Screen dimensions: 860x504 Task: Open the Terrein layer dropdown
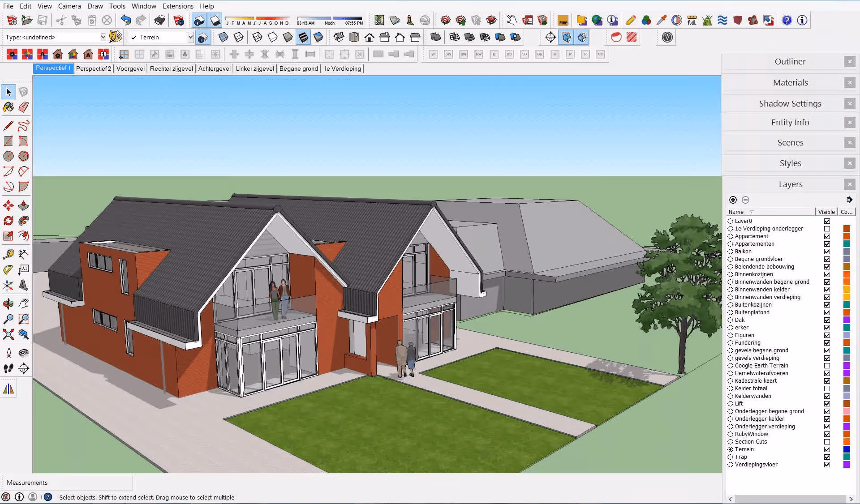point(190,37)
